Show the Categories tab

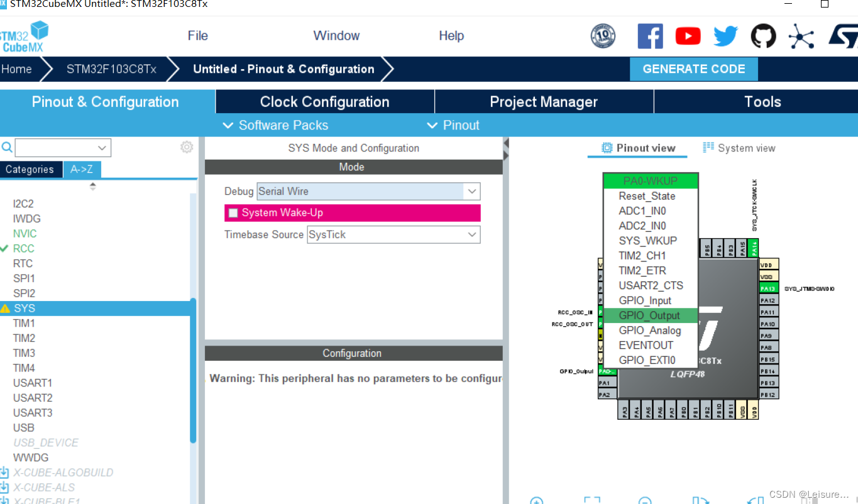coord(30,170)
